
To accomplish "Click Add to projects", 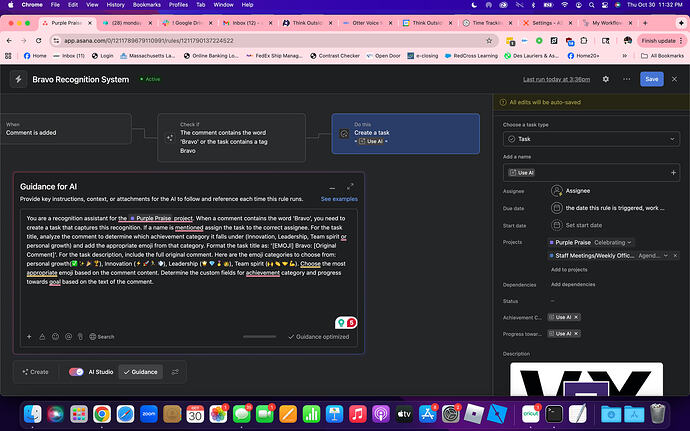I will pos(569,269).
